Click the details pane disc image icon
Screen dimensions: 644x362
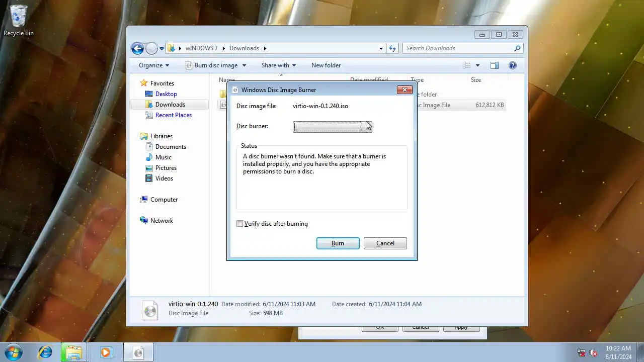point(150,309)
